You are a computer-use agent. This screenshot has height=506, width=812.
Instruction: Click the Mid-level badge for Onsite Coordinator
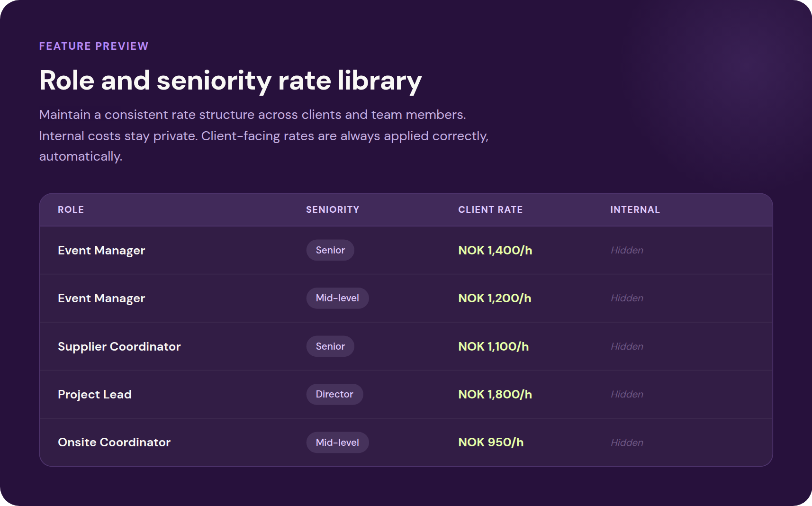(337, 442)
